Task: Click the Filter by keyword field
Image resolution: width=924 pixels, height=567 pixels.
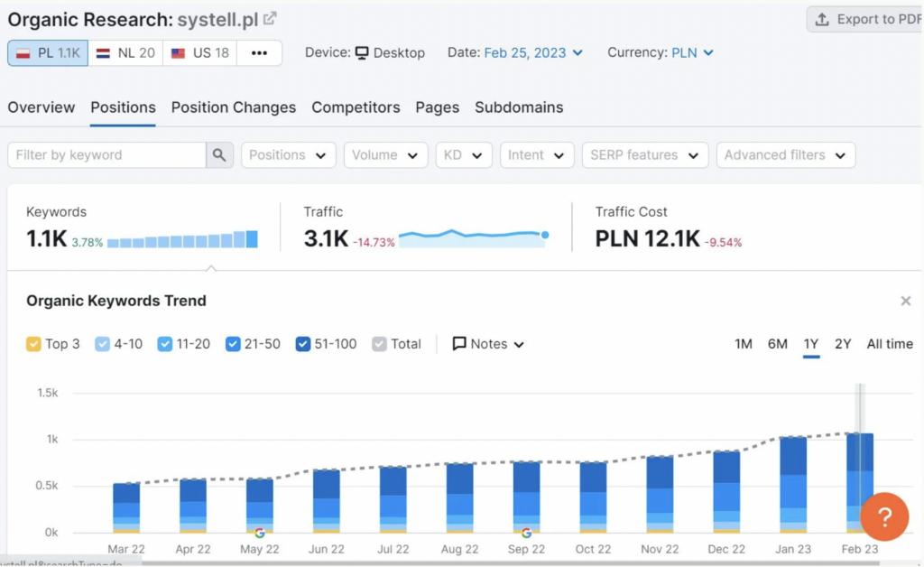Action: click(x=106, y=155)
